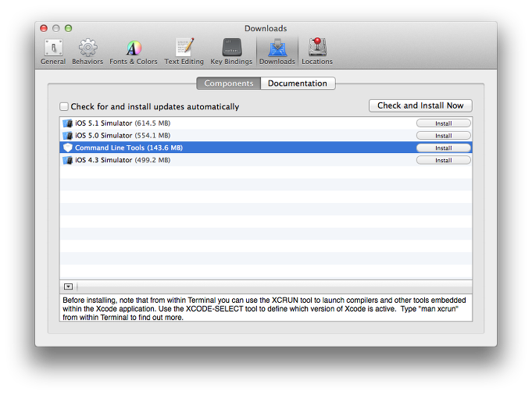Open the General preferences pane
Viewport: 532px width, 395px height.
pos(53,52)
